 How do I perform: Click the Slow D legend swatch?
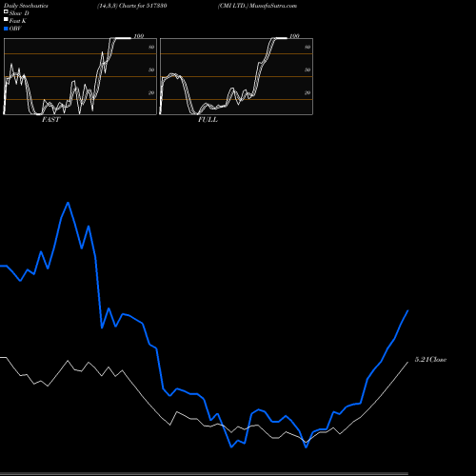tap(6, 11)
